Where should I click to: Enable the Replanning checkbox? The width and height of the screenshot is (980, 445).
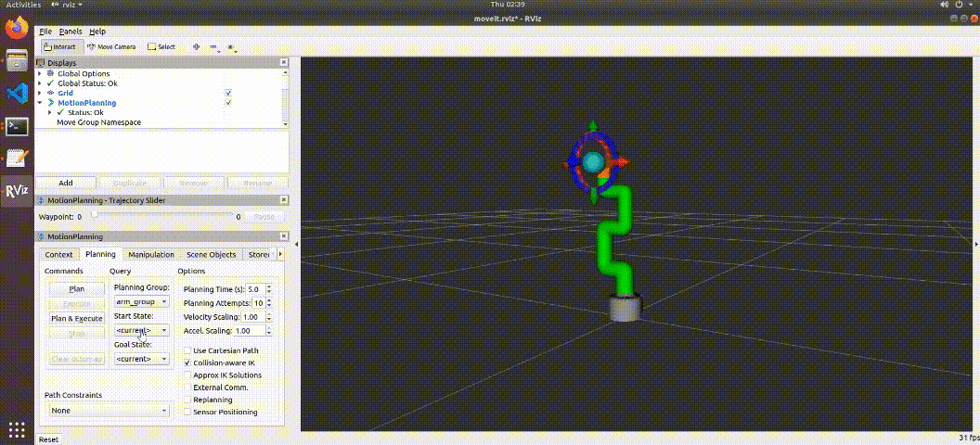[187, 400]
